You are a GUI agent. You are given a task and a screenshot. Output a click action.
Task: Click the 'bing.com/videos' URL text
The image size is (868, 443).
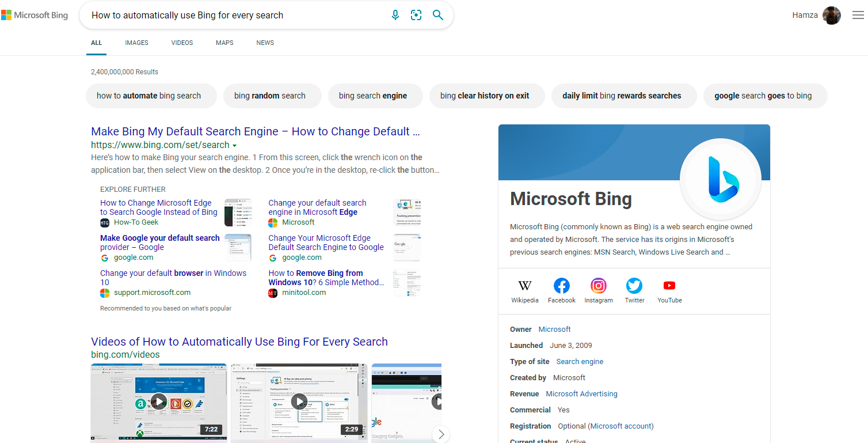tap(125, 355)
